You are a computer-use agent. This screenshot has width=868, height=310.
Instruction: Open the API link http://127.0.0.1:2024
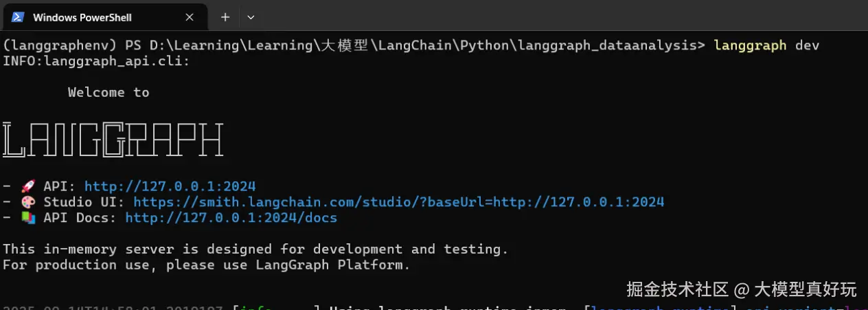tap(170, 186)
